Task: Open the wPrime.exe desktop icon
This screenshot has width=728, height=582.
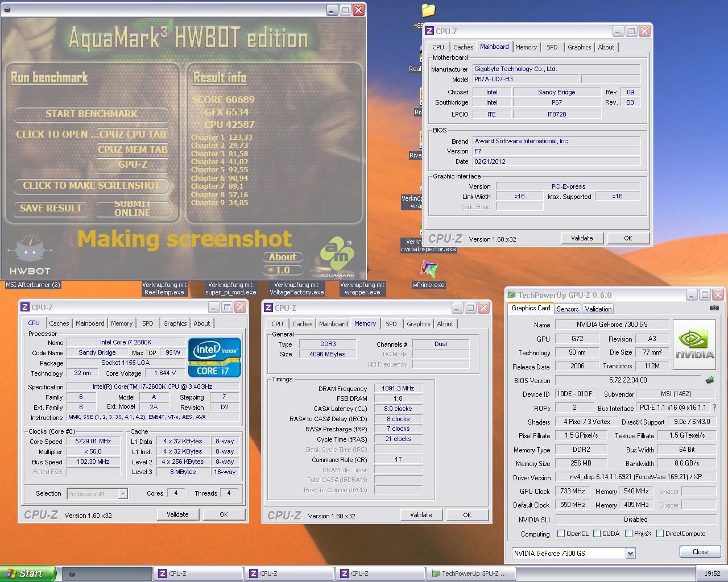Action: coord(428,274)
